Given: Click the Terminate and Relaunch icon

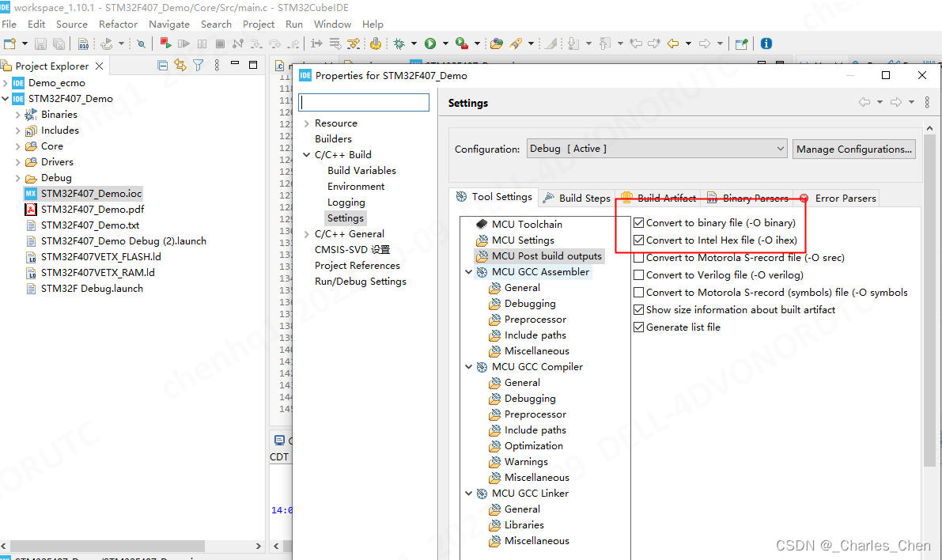Looking at the screenshot, I should pyautogui.click(x=166, y=44).
